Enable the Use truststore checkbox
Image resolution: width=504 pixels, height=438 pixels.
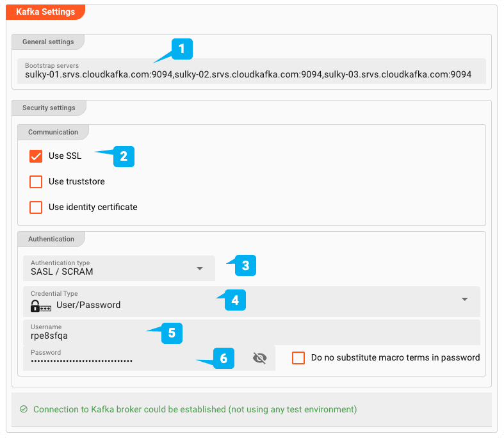tap(36, 182)
